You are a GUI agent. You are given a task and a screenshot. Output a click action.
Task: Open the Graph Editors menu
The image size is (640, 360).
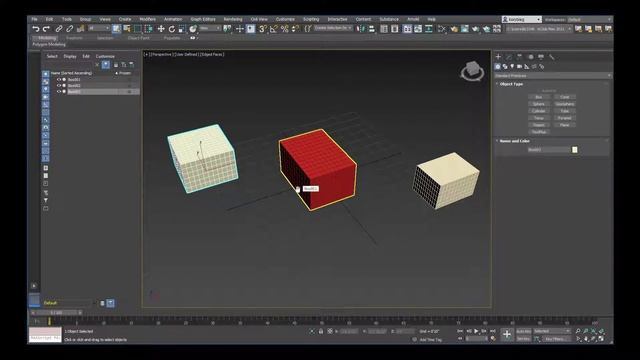(203, 19)
